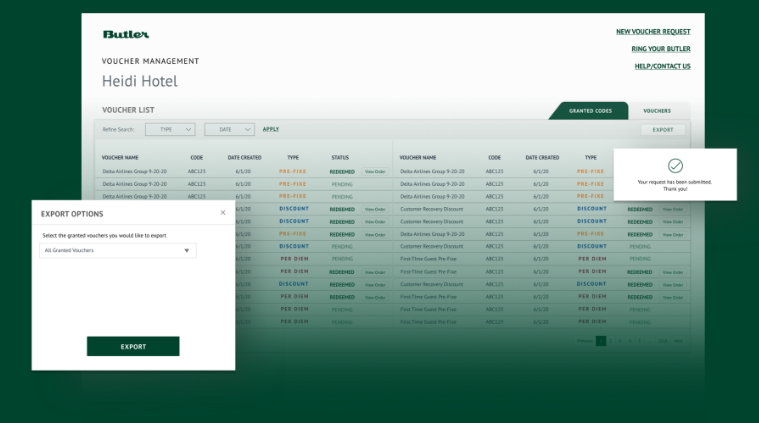Expand the Date filter dropdown
This screenshot has width=759, height=423.
tap(229, 129)
